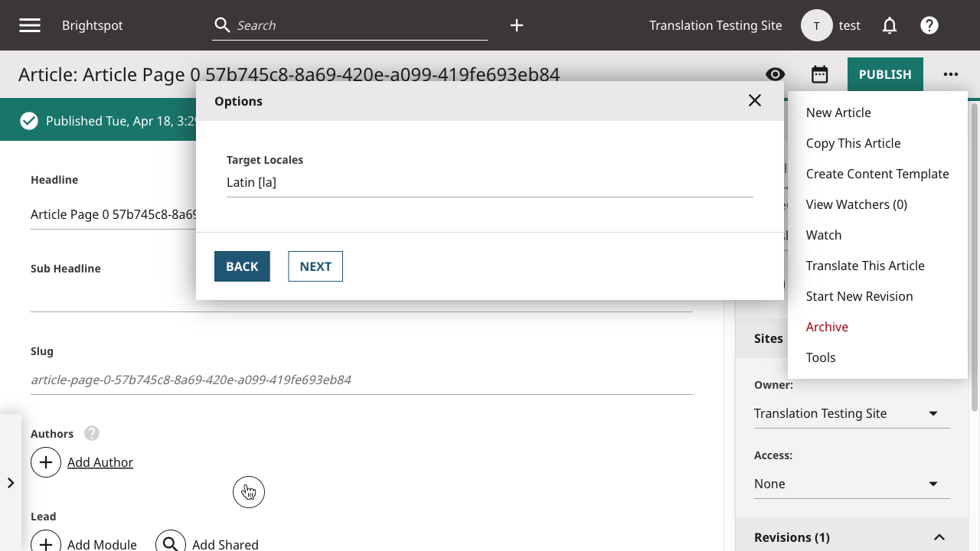Click the Sub Headline input field
Screen dimensions: 980x551
click(361, 297)
